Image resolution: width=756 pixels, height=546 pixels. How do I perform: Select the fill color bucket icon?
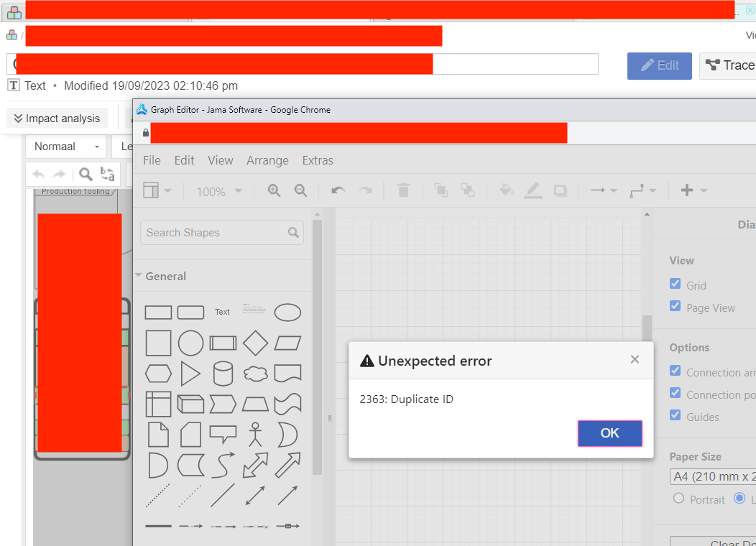[506, 190]
